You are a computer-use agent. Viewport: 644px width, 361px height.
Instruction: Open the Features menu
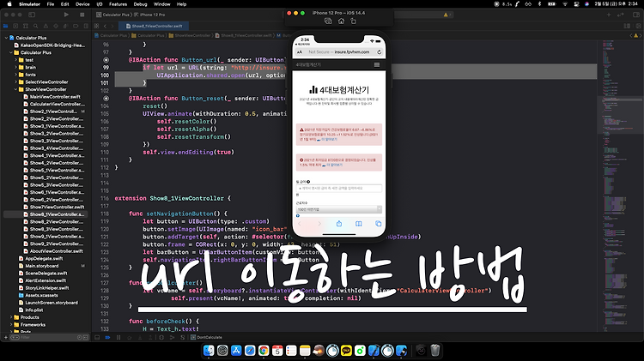coord(118,4)
